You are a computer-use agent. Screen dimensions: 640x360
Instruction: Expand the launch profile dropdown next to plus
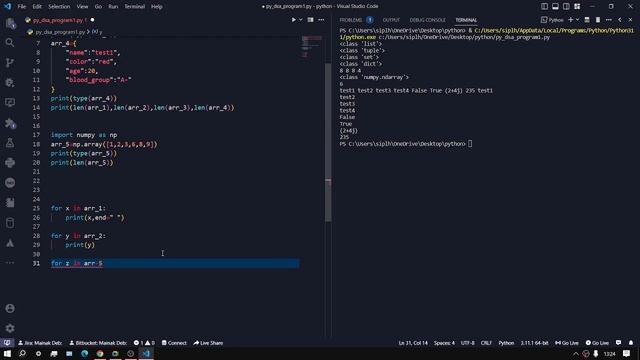(577, 20)
